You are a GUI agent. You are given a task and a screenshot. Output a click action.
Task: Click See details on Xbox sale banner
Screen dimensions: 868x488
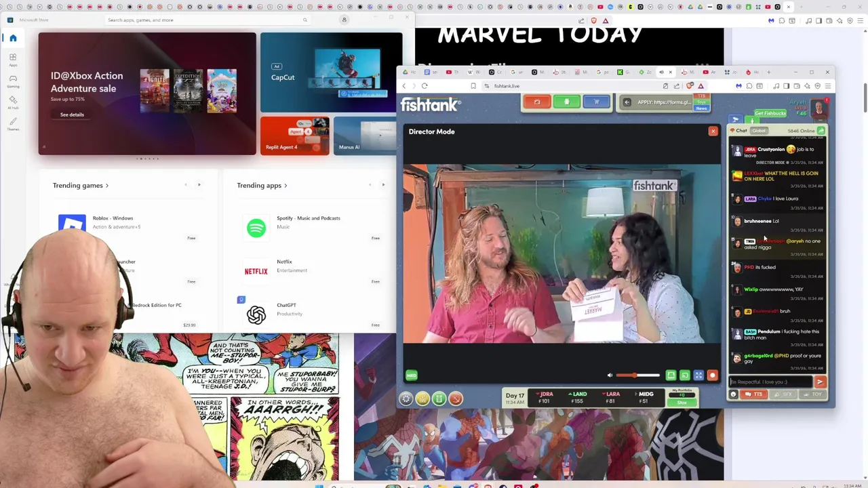point(72,115)
